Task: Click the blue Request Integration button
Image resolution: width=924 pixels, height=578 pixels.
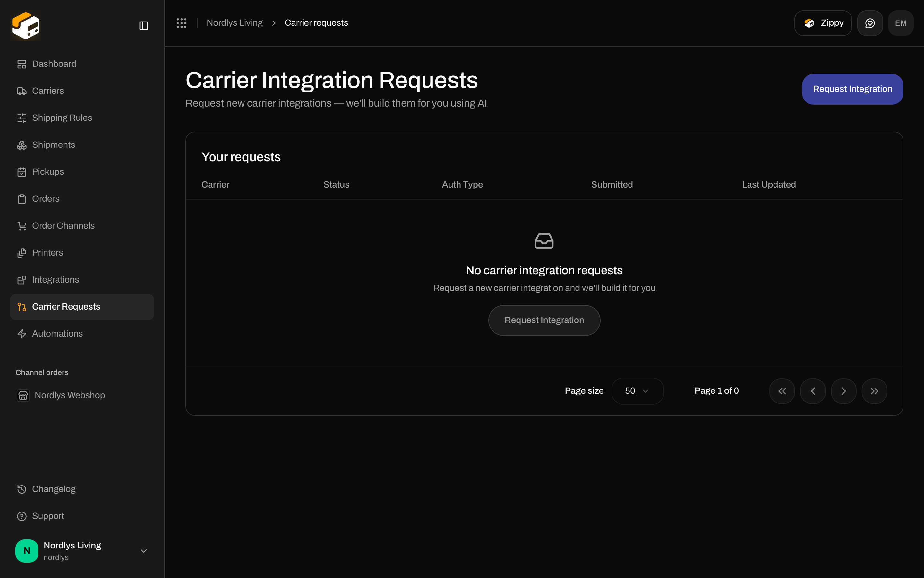Action: tap(852, 89)
